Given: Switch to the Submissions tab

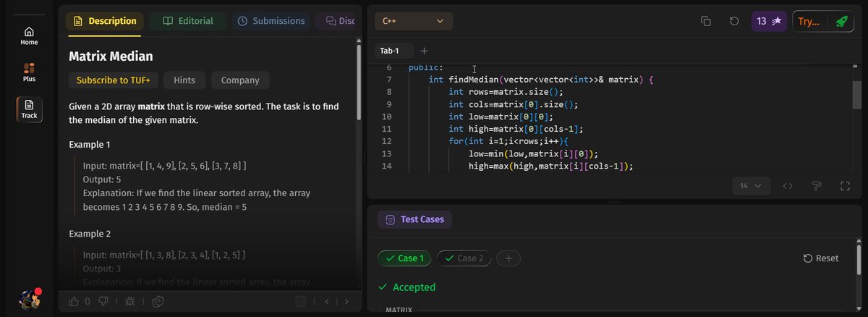Looking at the screenshot, I should (x=271, y=21).
